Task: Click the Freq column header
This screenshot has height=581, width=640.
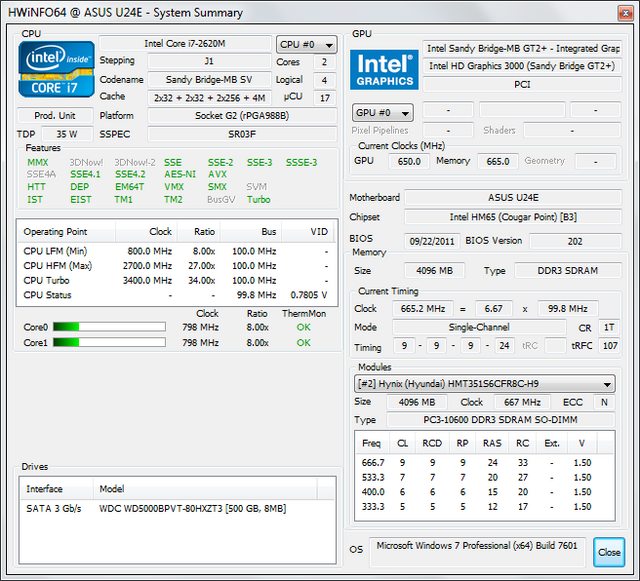Action: 372,443
